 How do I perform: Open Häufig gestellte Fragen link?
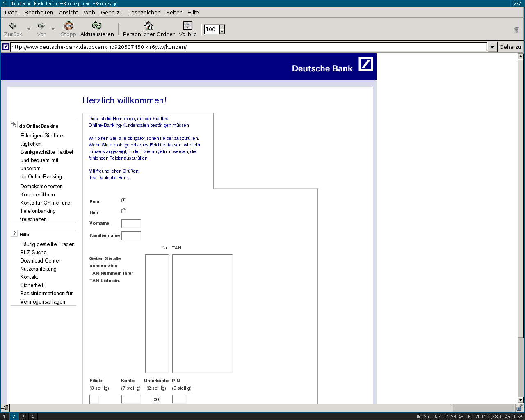[x=47, y=244]
